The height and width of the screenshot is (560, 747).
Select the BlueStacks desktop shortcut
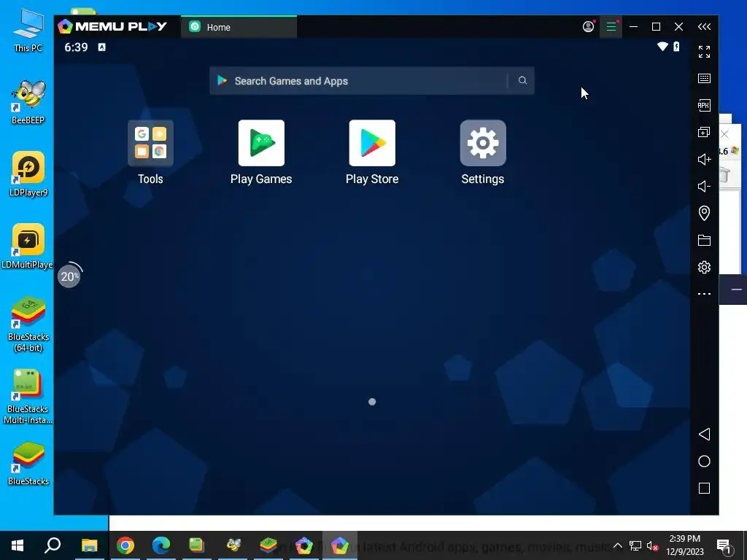28,463
